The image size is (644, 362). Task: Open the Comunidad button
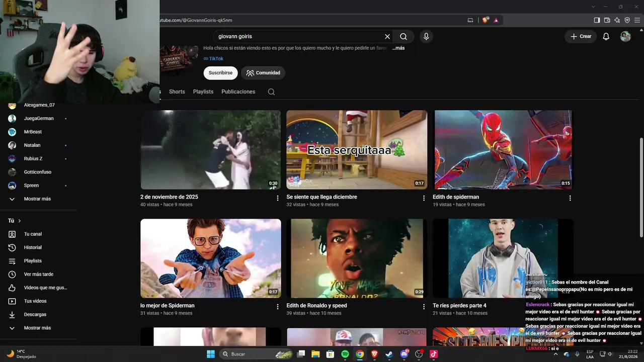[263, 73]
